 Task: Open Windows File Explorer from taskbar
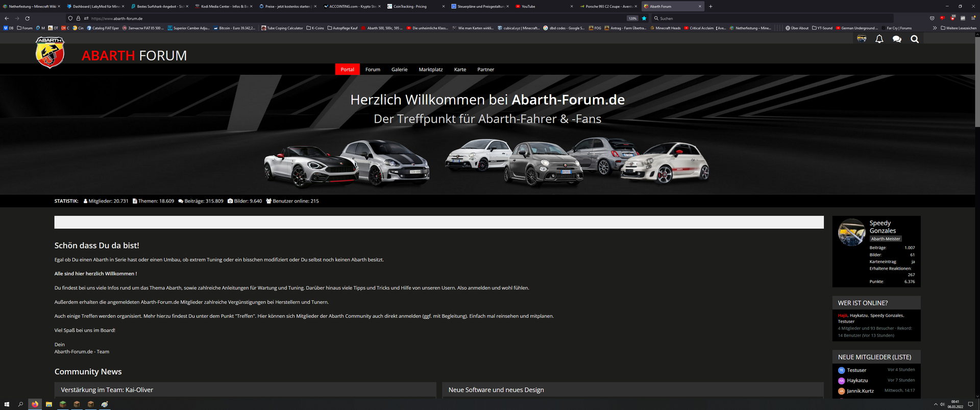(x=49, y=404)
